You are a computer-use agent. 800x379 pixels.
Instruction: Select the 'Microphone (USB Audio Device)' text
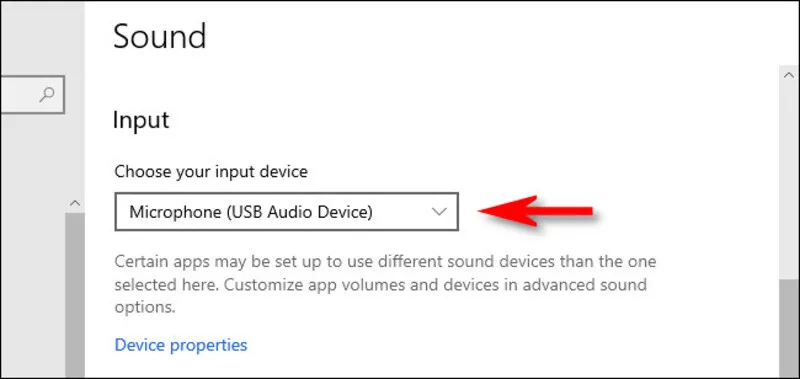[x=251, y=211]
